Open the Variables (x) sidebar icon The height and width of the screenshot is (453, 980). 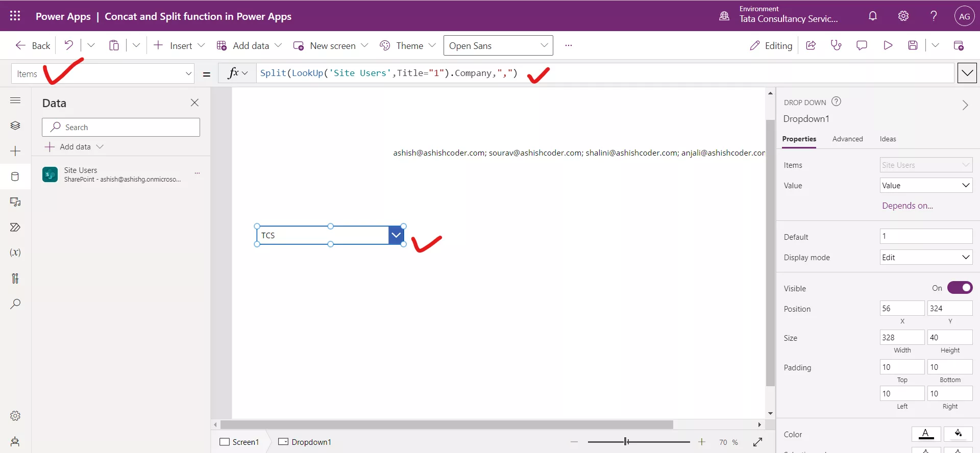point(15,253)
